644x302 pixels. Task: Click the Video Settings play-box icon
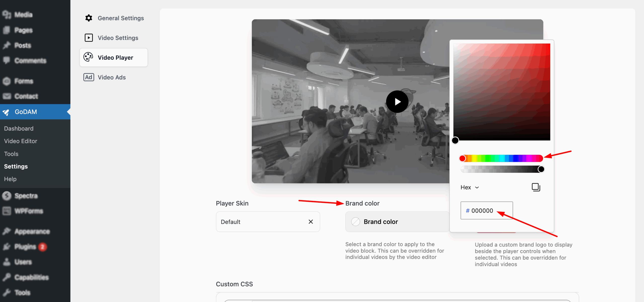(x=89, y=38)
